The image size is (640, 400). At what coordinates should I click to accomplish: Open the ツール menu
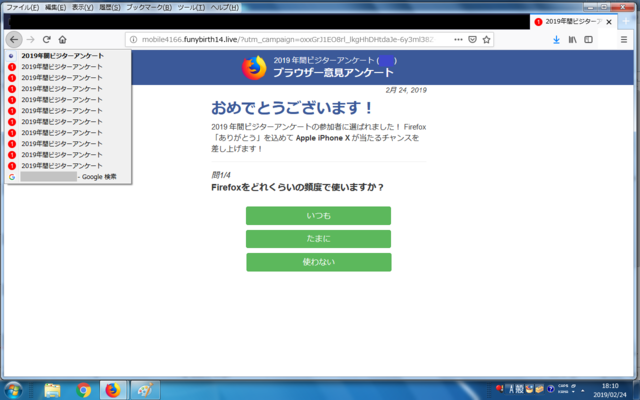[x=191, y=7]
